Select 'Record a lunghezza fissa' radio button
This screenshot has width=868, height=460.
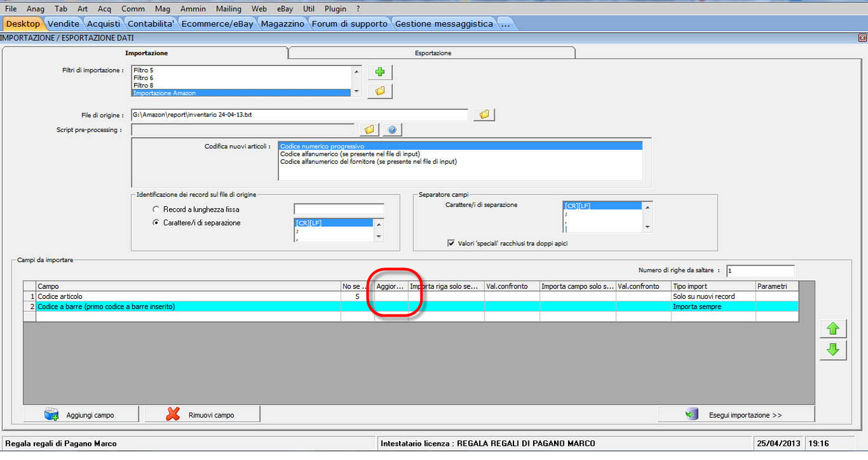(x=156, y=209)
